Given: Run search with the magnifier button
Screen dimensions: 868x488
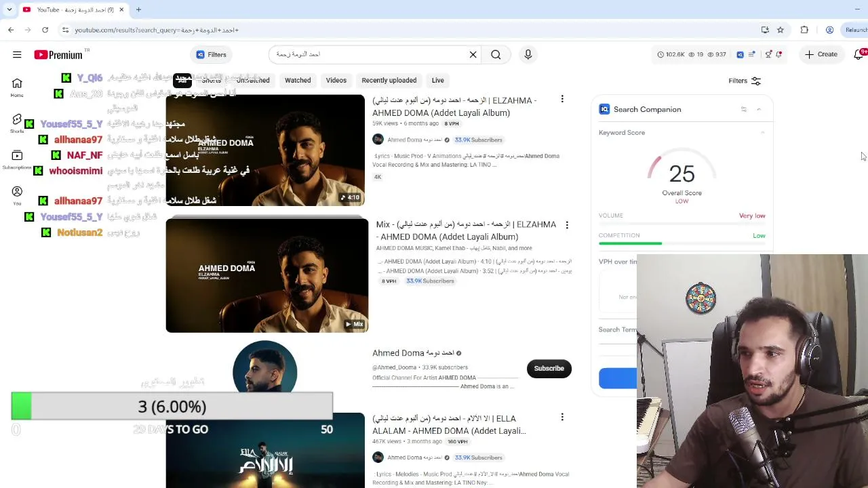Looking at the screenshot, I should [x=496, y=55].
